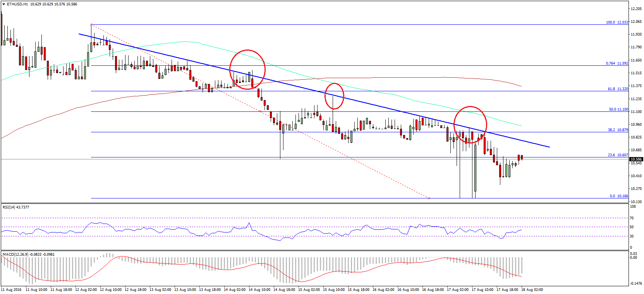The width and height of the screenshot is (644, 294).
Task: Select the 100.0 12.033 Fibonacci level label
Action: (x=617, y=22)
